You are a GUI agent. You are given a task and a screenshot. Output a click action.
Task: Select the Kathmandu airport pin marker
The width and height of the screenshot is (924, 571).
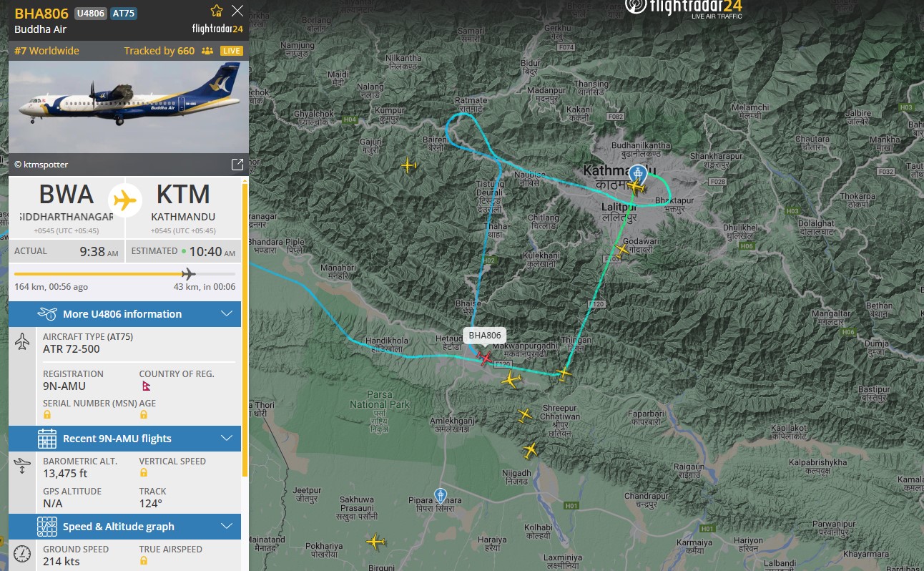637,174
